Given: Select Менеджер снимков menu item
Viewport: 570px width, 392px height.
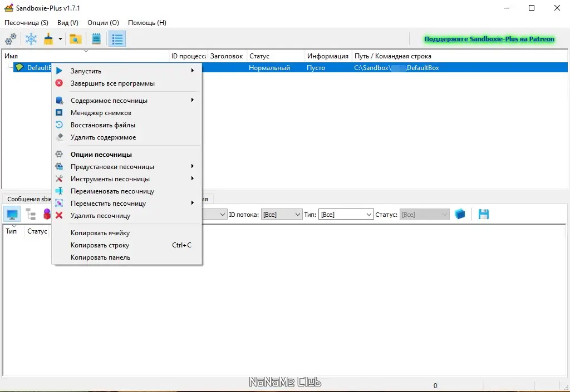Looking at the screenshot, I should [127, 113].
